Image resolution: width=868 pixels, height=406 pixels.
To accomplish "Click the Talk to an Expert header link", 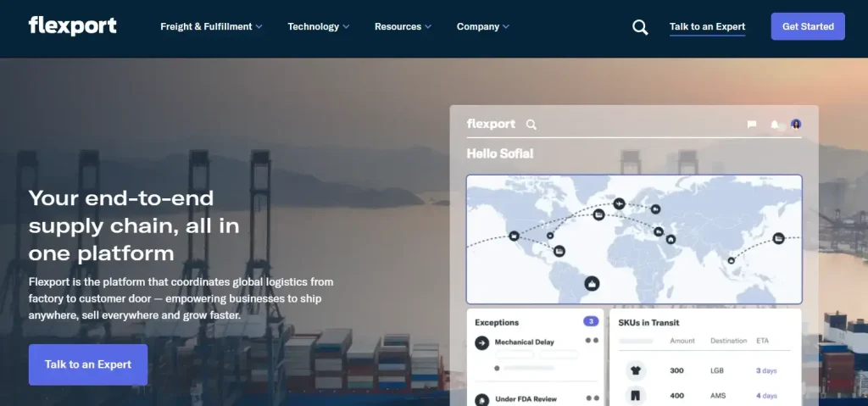I will click(707, 26).
